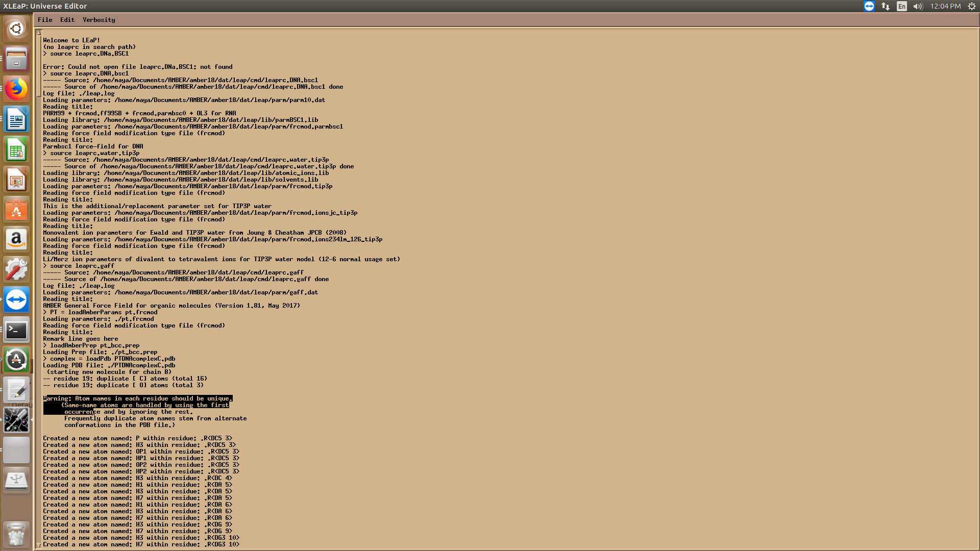
Task: Open LibreOffice Calc from dock
Action: pyautogui.click(x=16, y=150)
